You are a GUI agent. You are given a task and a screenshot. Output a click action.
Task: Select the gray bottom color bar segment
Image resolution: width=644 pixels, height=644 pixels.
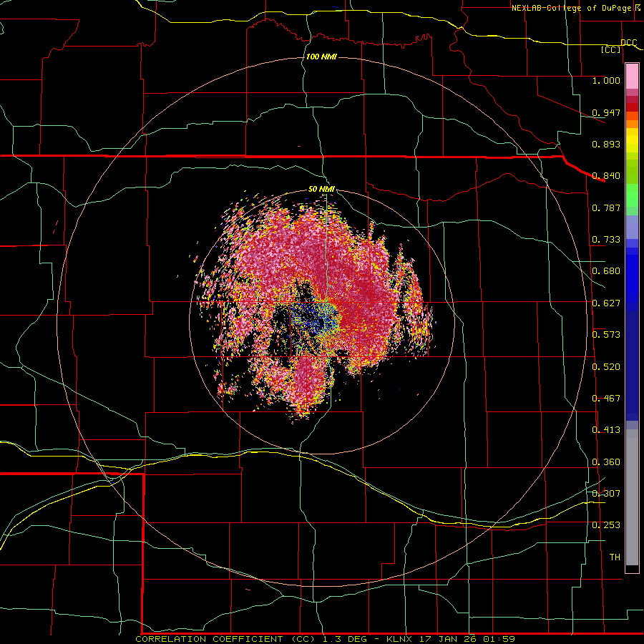pos(632,497)
